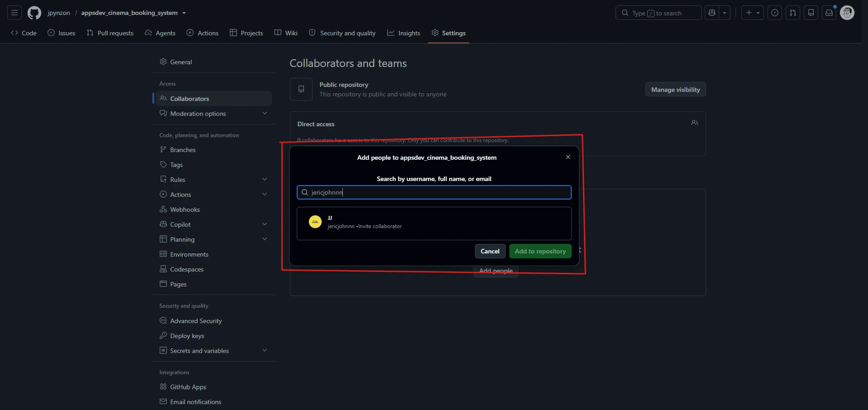Expand Moderation options chevron
This screenshot has height=410, width=868.
[265, 114]
